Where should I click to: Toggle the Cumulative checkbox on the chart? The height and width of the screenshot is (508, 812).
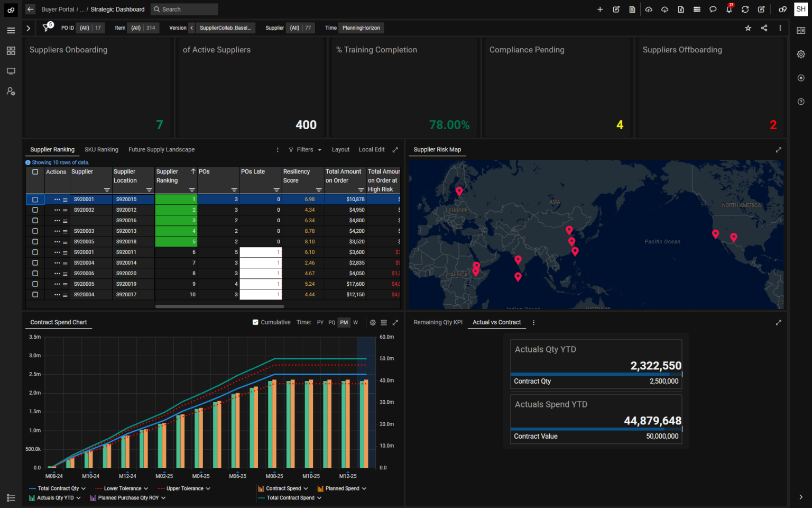click(254, 322)
